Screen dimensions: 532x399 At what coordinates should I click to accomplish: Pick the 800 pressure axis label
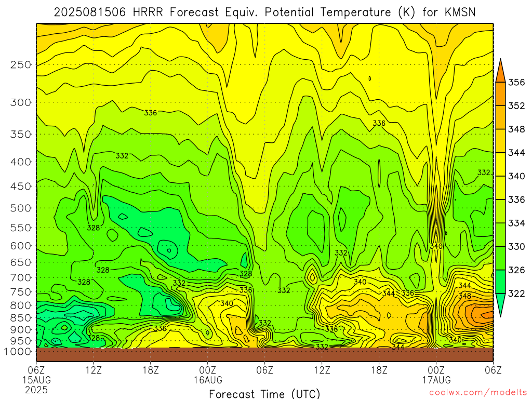coord(21,305)
